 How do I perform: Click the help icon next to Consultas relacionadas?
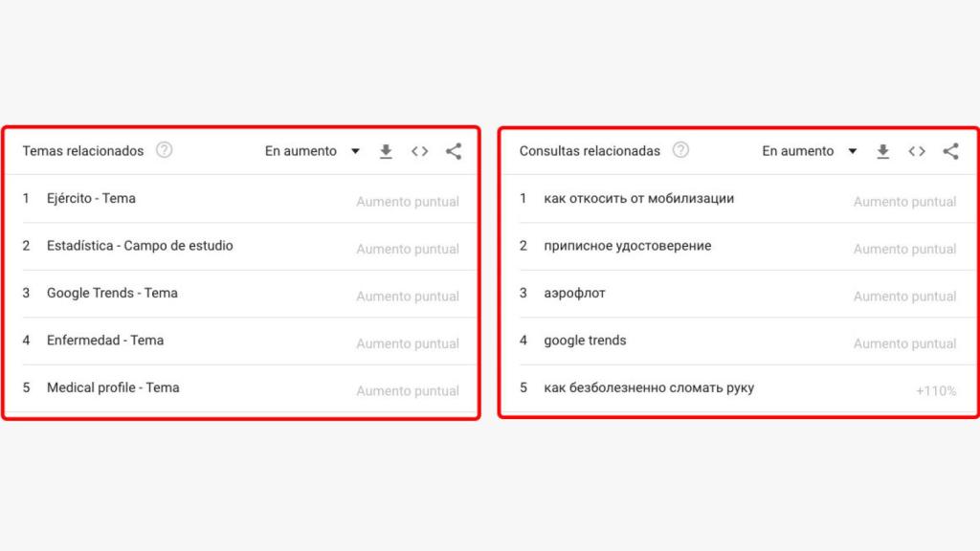pyautogui.click(x=680, y=150)
